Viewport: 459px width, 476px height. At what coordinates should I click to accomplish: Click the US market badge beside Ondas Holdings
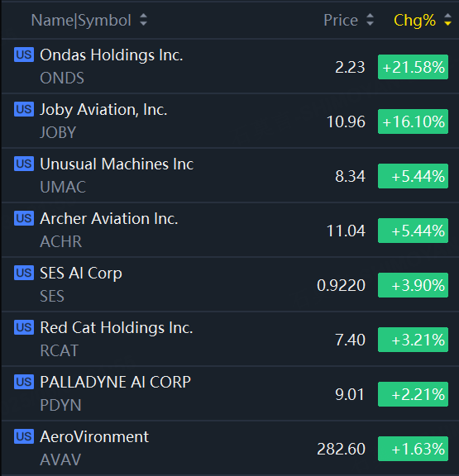click(x=24, y=55)
